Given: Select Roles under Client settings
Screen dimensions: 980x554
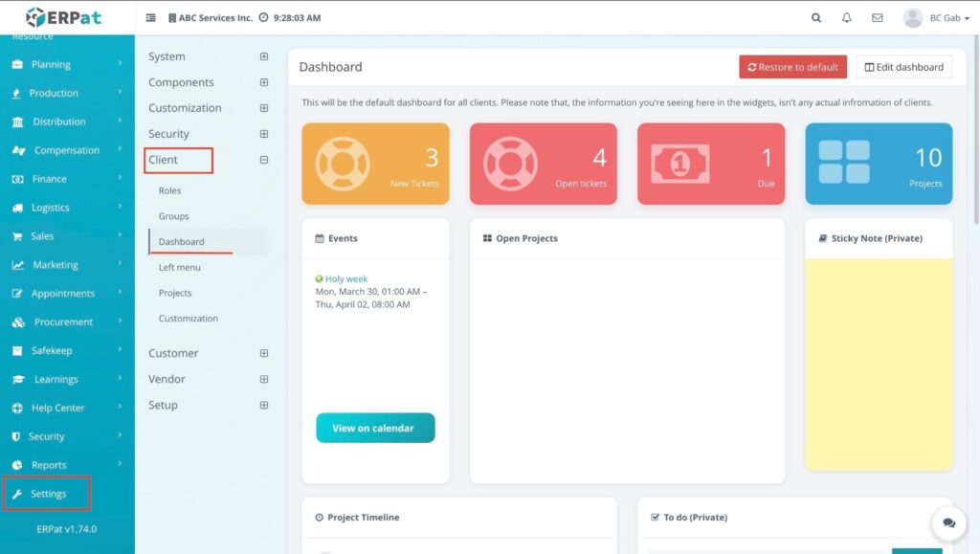Looking at the screenshot, I should click(169, 191).
